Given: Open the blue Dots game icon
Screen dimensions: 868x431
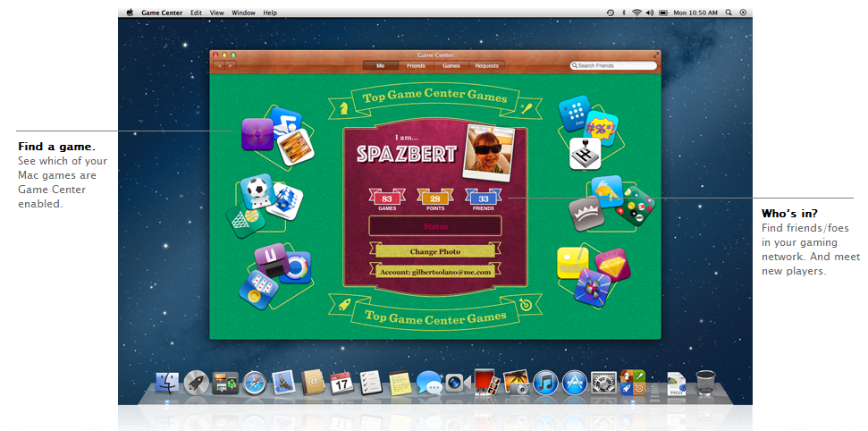Looking at the screenshot, I should [x=576, y=113].
